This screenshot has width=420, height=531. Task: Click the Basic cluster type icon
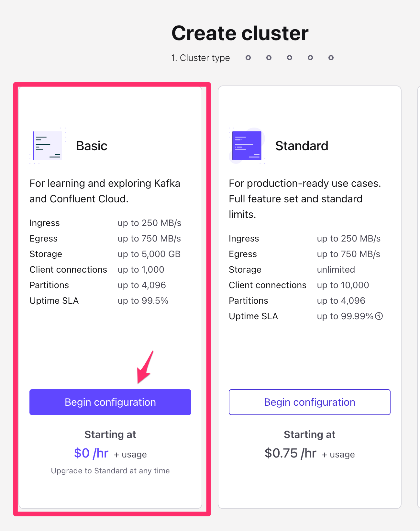(48, 146)
